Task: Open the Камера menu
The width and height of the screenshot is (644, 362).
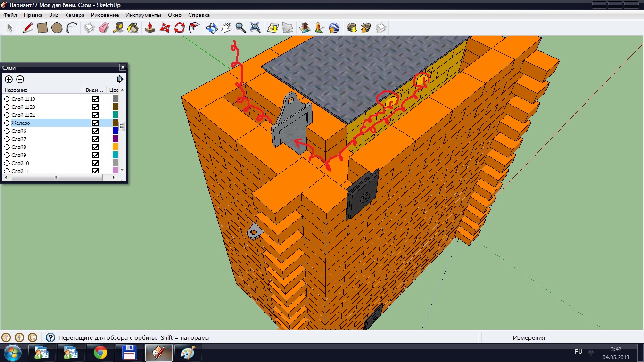Action: tap(74, 15)
